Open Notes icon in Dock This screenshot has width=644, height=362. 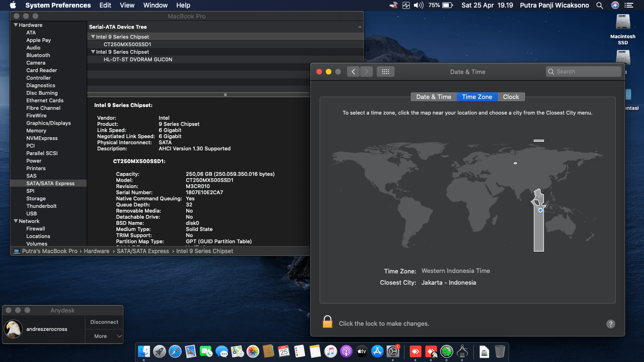pyautogui.click(x=315, y=351)
